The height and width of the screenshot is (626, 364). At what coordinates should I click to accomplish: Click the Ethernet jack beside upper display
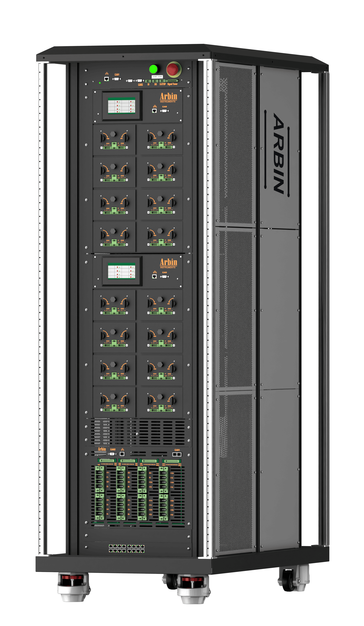tap(154, 111)
